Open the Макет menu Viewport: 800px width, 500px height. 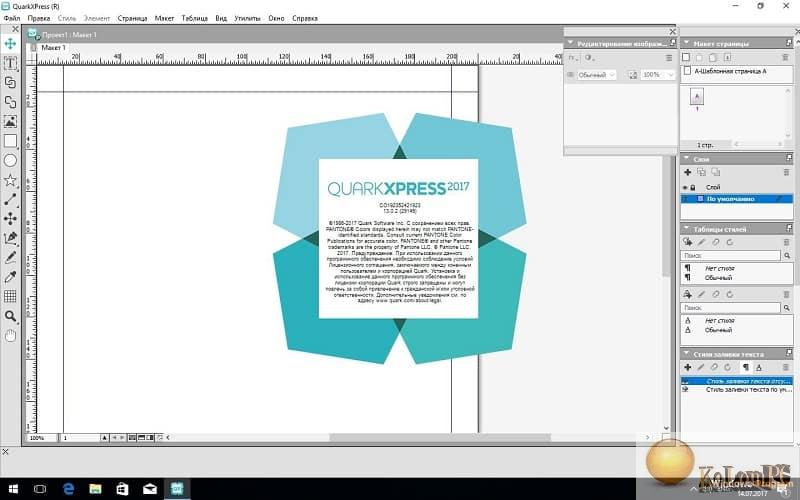coord(164,18)
